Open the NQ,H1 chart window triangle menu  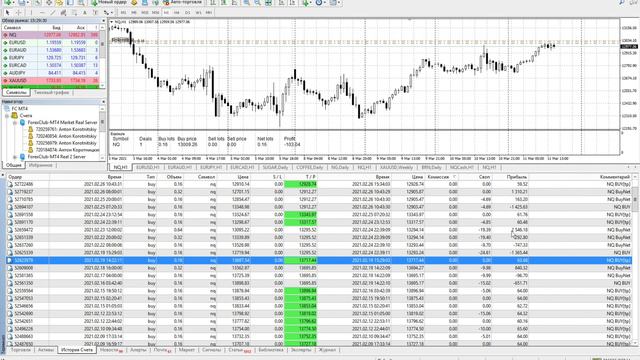(x=112, y=22)
